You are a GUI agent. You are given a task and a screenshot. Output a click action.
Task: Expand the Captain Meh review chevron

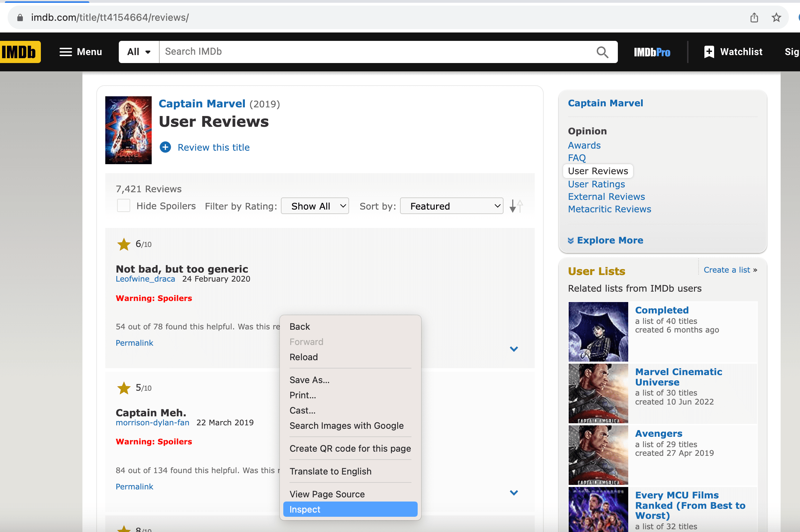click(x=514, y=493)
